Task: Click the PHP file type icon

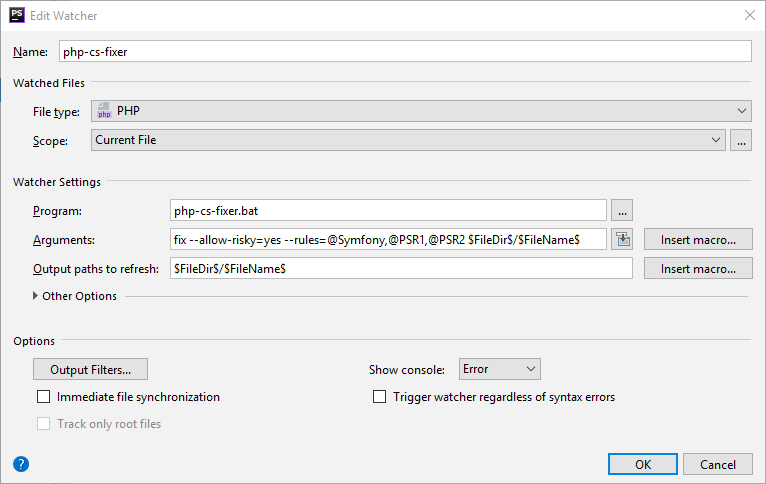Action: point(104,111)
